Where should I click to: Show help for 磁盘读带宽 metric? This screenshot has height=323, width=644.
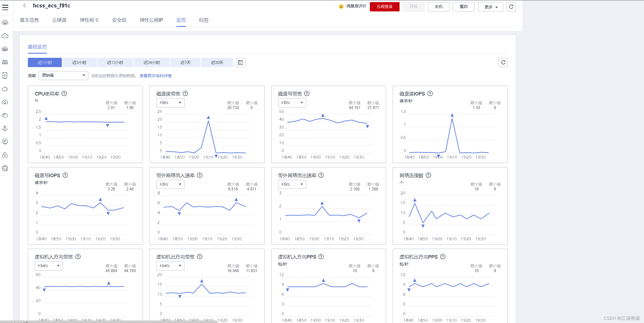tap(185, 94)
